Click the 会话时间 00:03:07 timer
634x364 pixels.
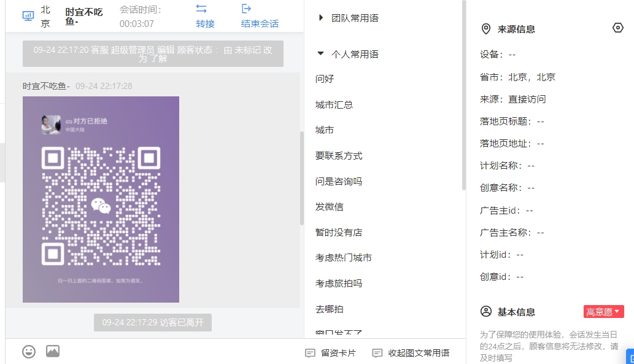coord(141,17)
